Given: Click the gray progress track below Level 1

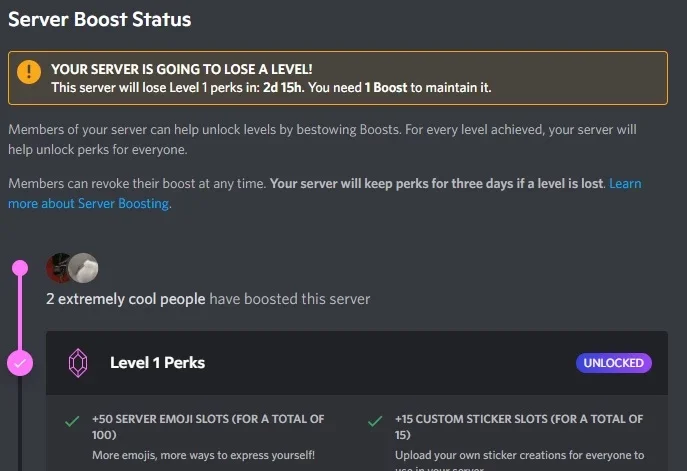Looking at the screenshot, I should 20,424.
